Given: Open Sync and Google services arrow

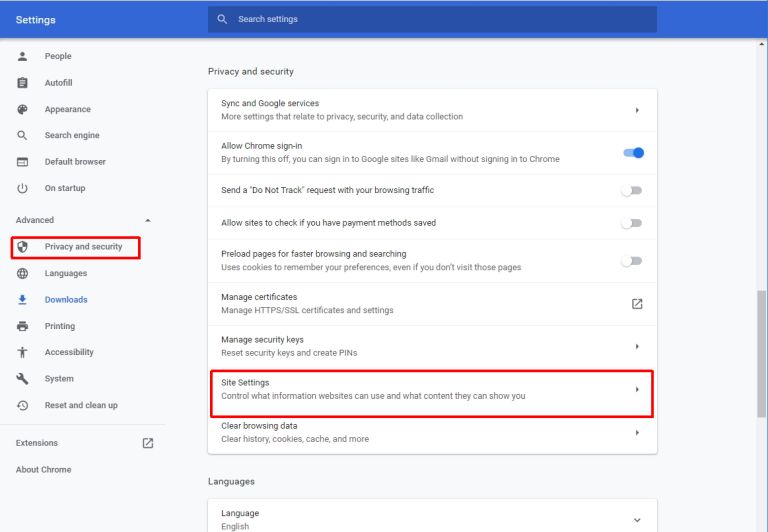Looking at the screenshot, I should pyautogui.click(x=637, y=110).
